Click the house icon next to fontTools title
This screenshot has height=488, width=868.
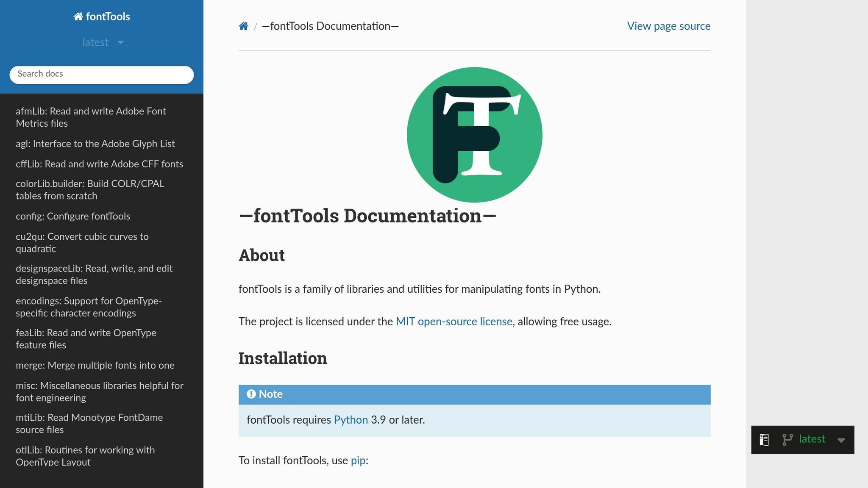[x=78, y=17]
